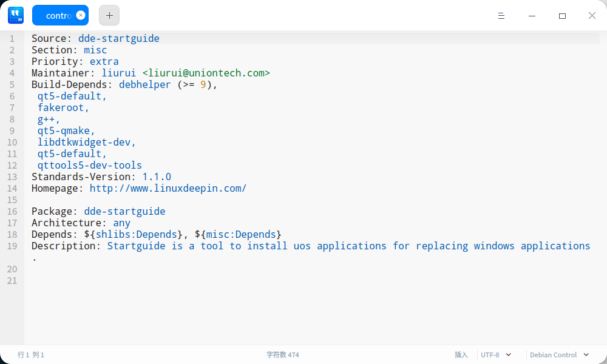Viewport: 607px width, 364px height.
Task: Click the liurui@uniontech.com email address
Action: pos(206,73)
